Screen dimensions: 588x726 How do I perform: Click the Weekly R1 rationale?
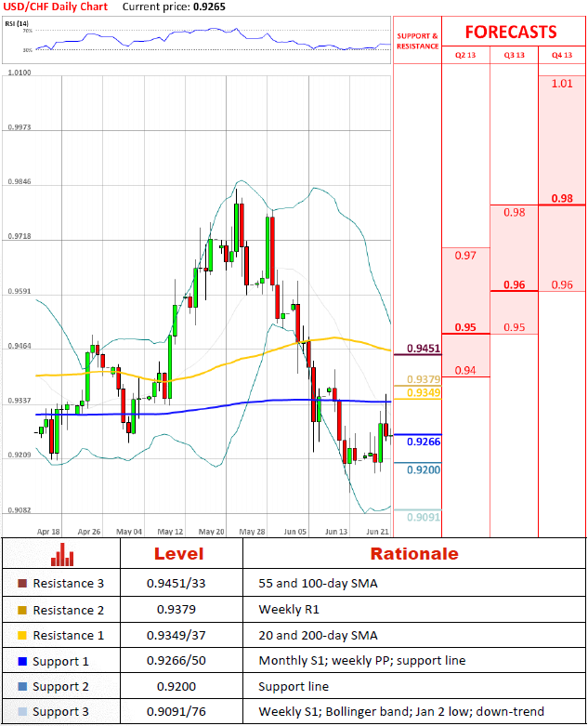tap(289, 610)
